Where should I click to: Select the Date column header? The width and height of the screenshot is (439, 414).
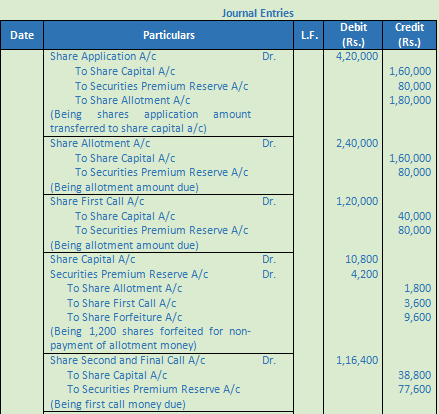click(22, 35)
